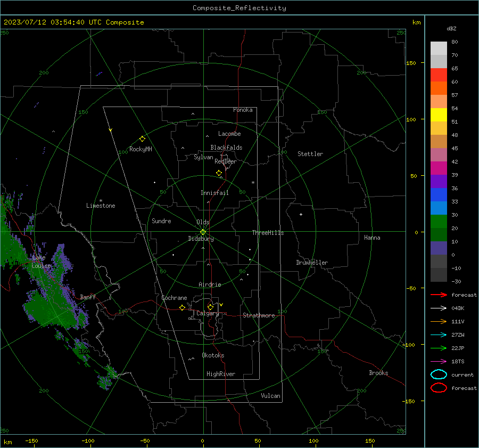The image size is (479, 448).
Task: Click the Hanna label
Action: click(x=372, y=238)
